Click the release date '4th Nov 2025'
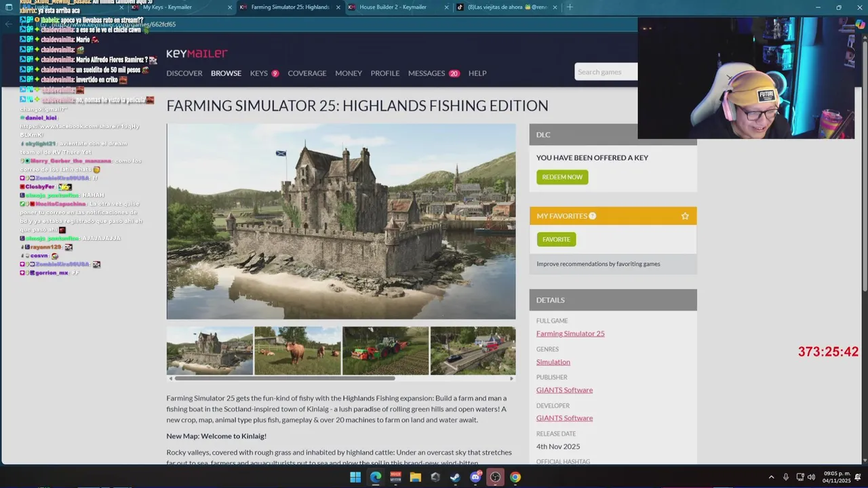 (x=558, y=447)
